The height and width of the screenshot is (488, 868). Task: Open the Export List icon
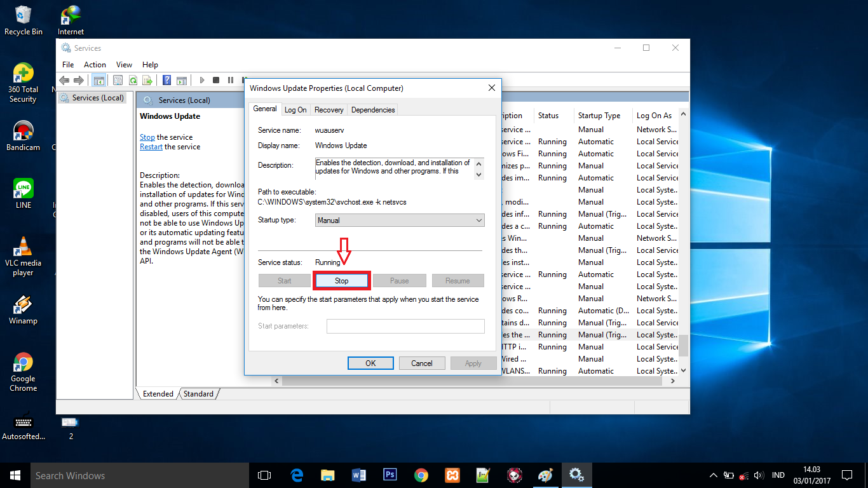pyautogui.click(x=147, y=79)
